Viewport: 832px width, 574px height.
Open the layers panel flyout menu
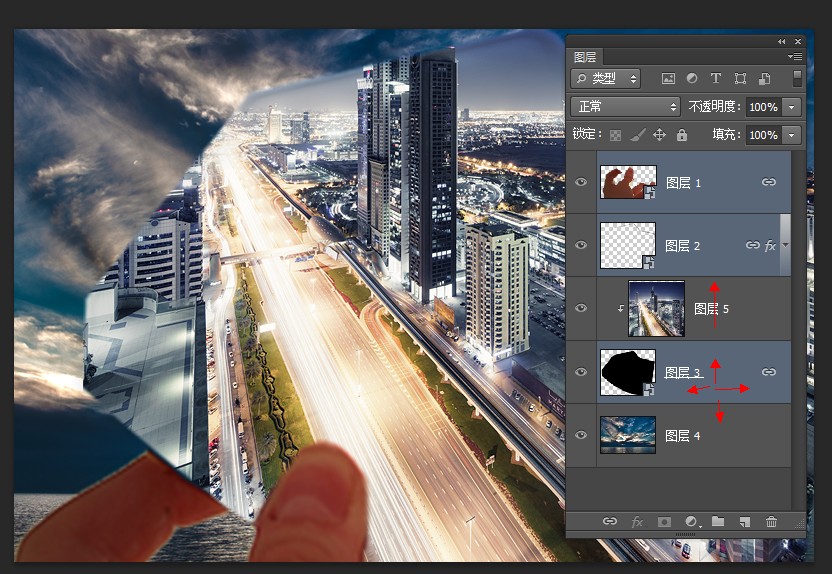pyautogui.click(x=795, y=56)
